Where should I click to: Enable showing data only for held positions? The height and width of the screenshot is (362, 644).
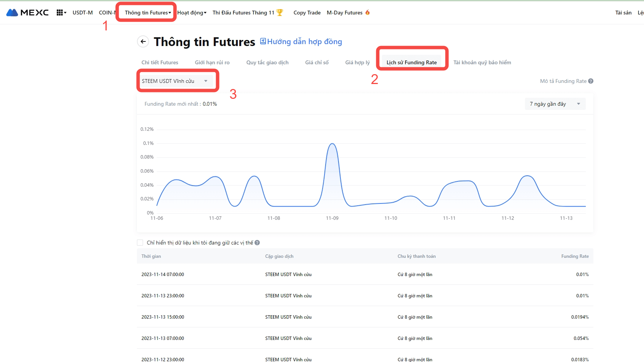140,243
